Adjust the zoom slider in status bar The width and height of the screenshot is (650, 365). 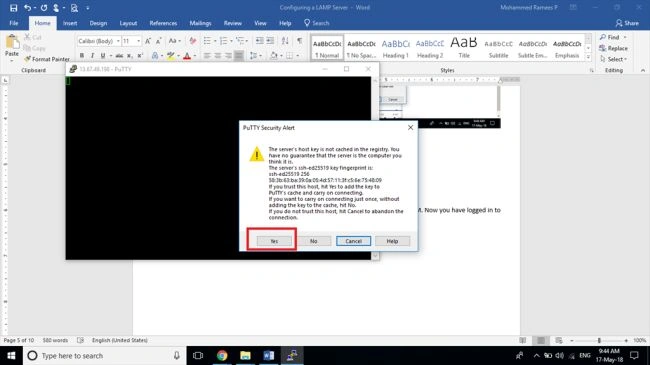(x=599, y=340)
